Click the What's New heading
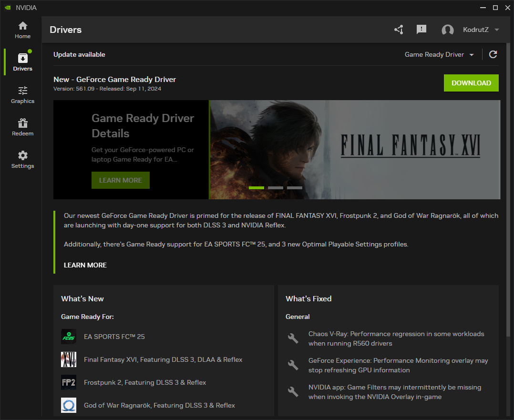The width and height of the screenshot is (514, 420). [x=82, y=299]
